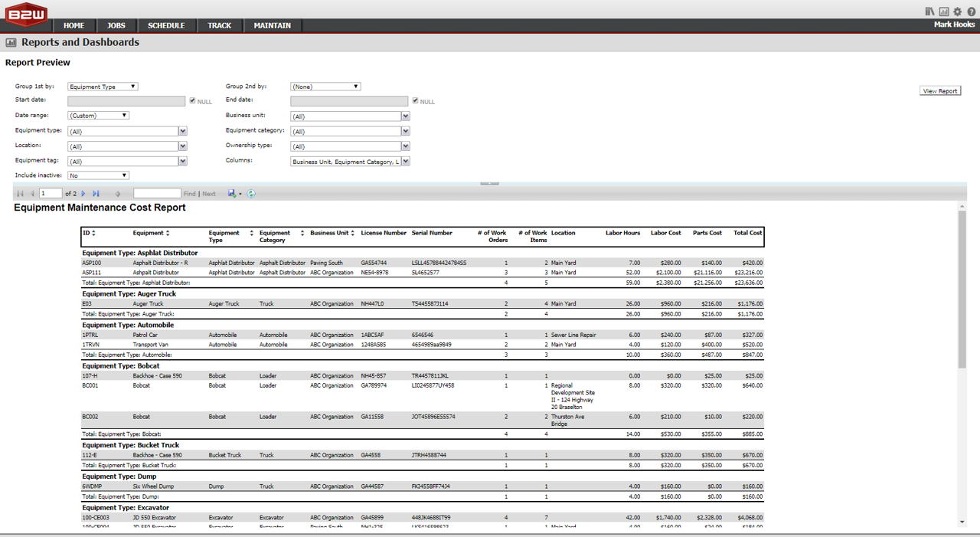Open the Group 1st by dropdown
Viewport: 980px width, 537px height.
tap(103, 87)
